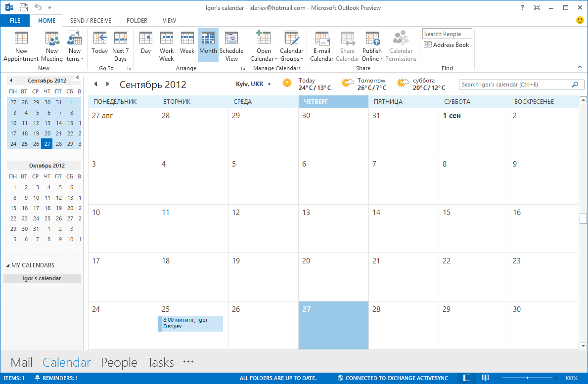The image size is (588, 384).
Task: Switch to Work Week view
Action: click(167, 46)
